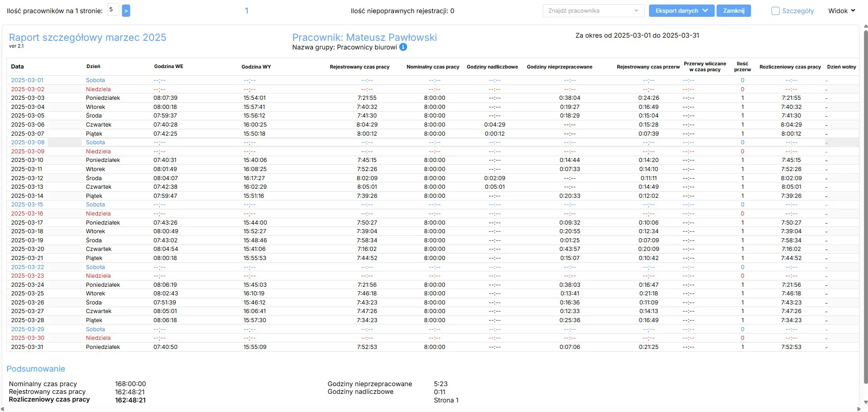
Task: Click summary unworked hours value 5:23
Action: tap(441, 384)
